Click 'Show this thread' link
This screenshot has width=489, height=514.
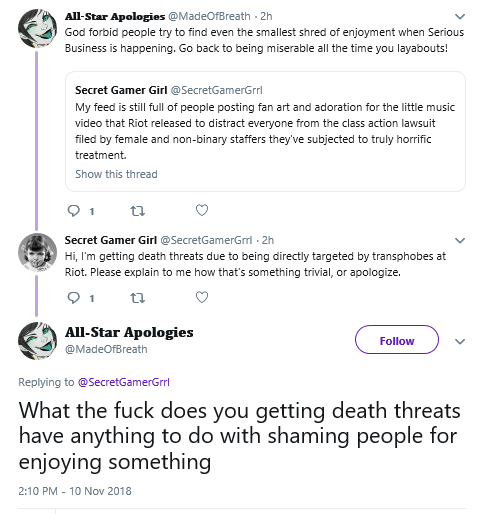tap(116, 174)
